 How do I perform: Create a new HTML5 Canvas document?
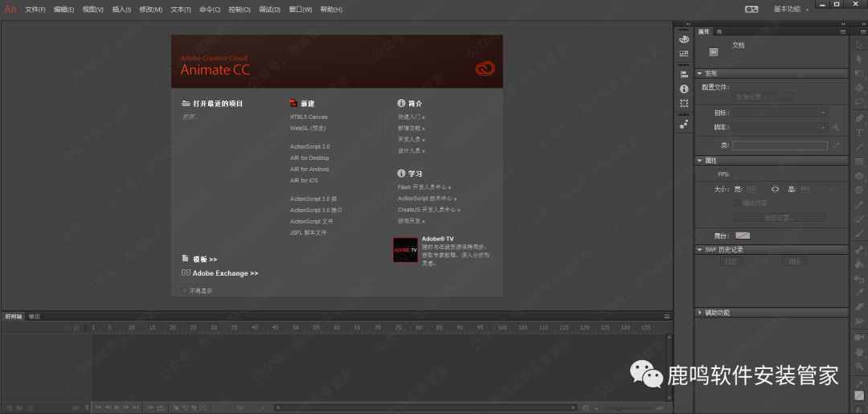click(309, 117)
